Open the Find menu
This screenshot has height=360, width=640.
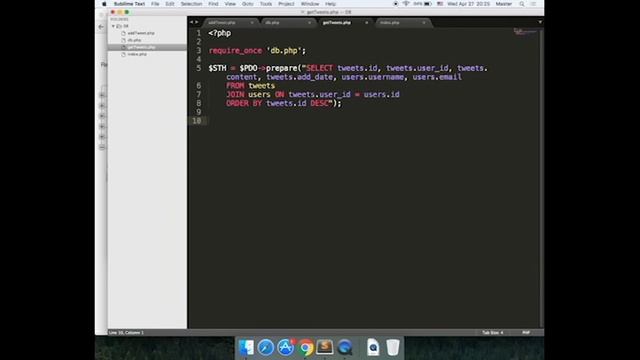point(213,4)
